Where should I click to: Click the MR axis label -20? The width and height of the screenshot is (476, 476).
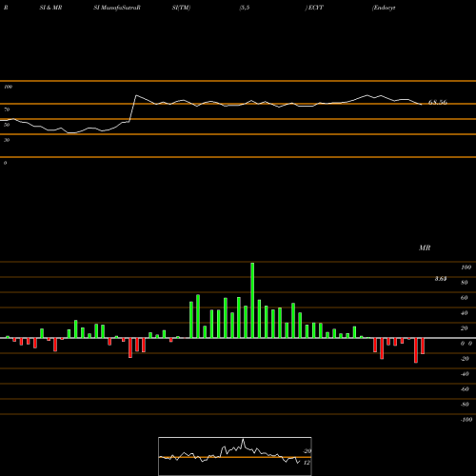coord(465,359)
